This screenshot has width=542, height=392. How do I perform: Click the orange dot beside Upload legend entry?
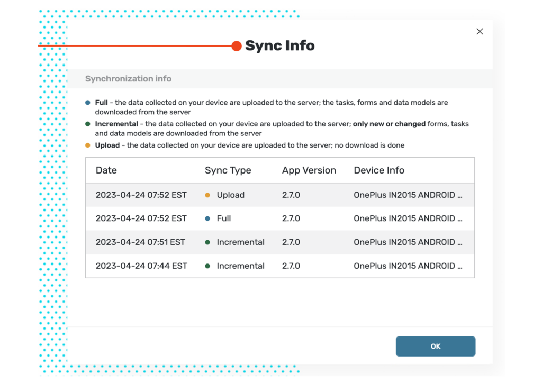pyautogui.click(x=87, y=145)
